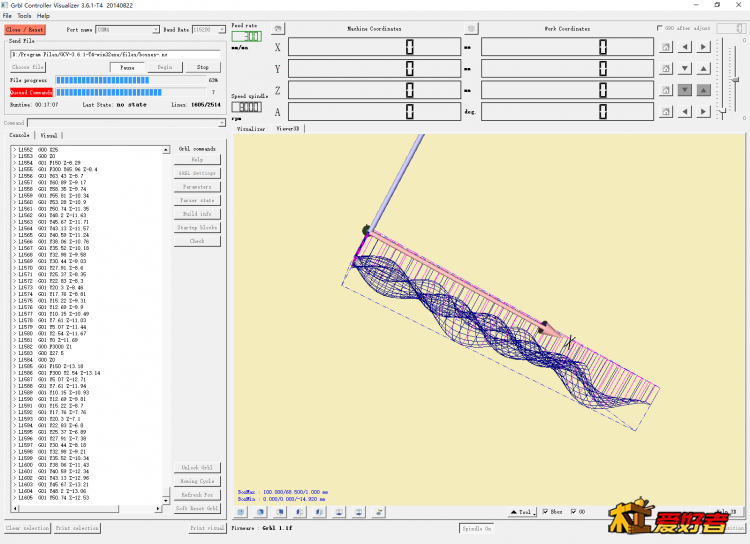Screen dimensions: 750x544
Task: Click second view cube icon in viewer toolbar
Action: [260, 512]
